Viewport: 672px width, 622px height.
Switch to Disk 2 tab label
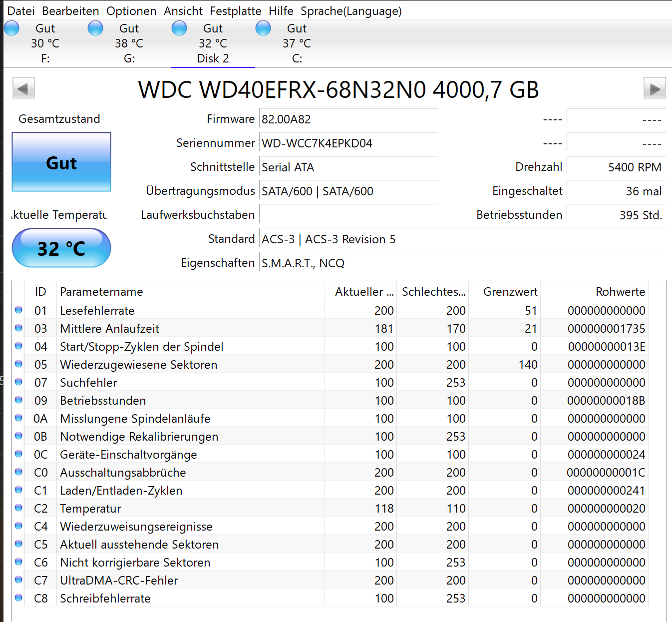click(213, 58)
